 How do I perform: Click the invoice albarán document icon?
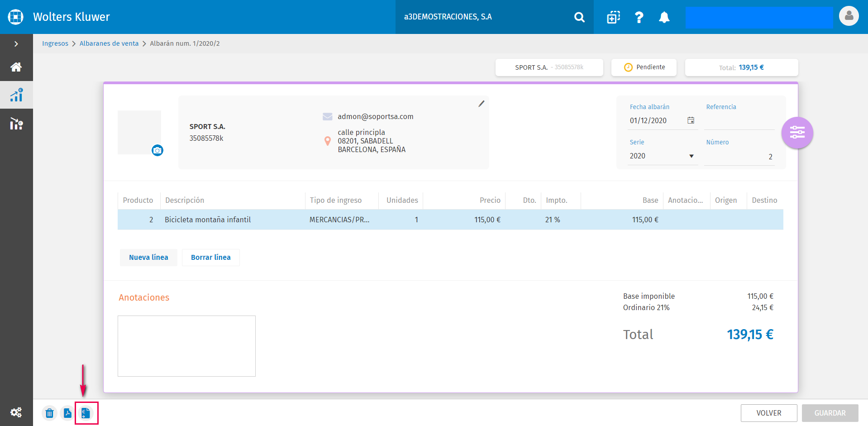click(86, 413)
